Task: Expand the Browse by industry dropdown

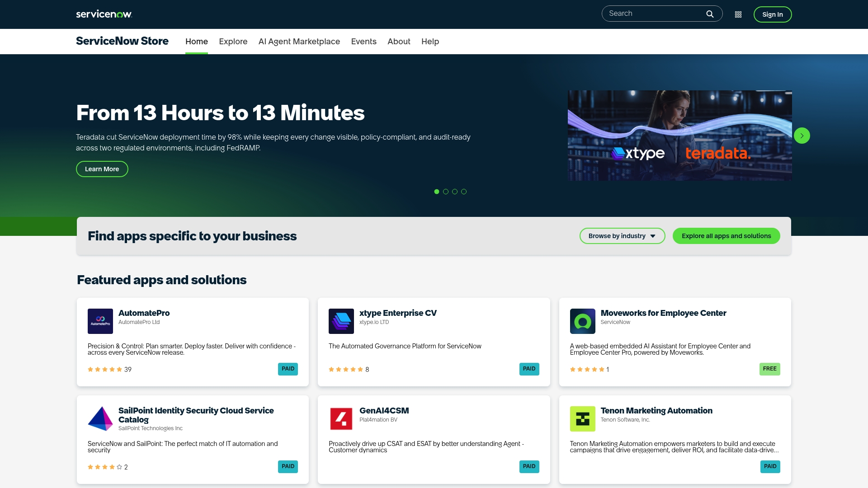Action: [622, 236]
